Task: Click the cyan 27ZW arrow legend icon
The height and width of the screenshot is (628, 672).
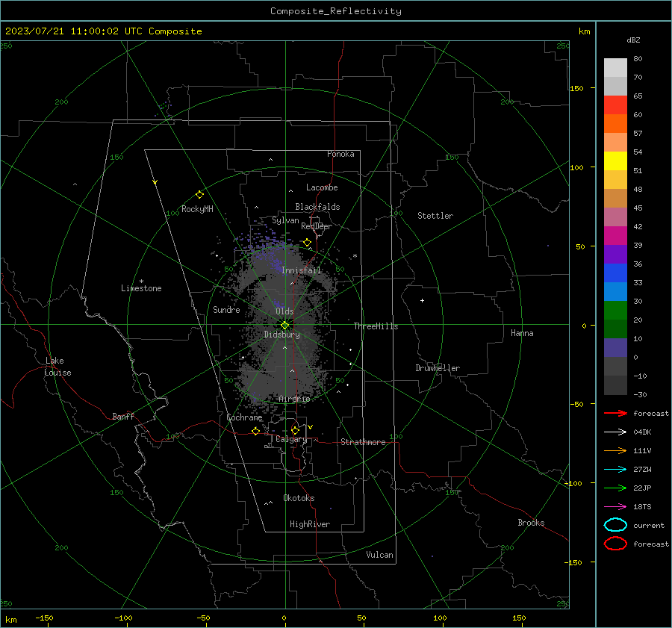Action: pos(615,470)
